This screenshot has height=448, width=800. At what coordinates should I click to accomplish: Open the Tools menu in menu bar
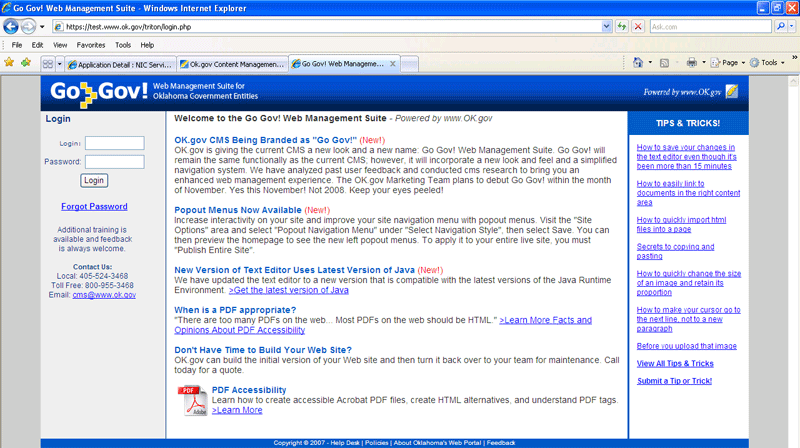(123, 45)
